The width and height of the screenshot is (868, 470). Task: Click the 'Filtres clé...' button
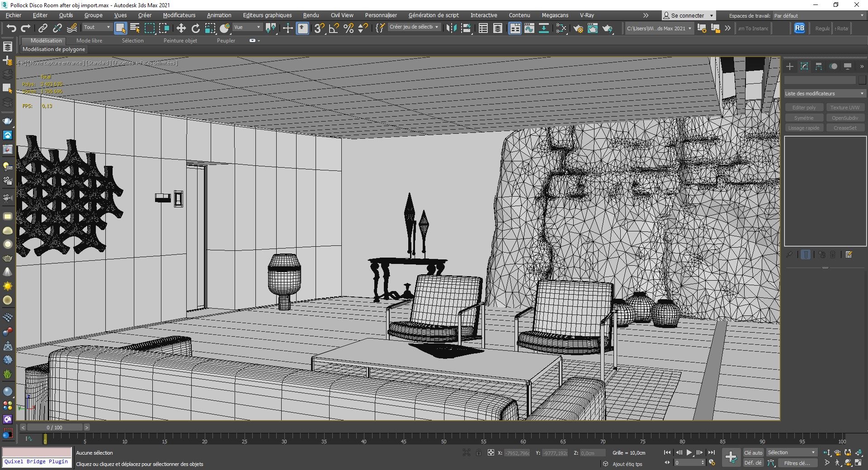point(798,463)
